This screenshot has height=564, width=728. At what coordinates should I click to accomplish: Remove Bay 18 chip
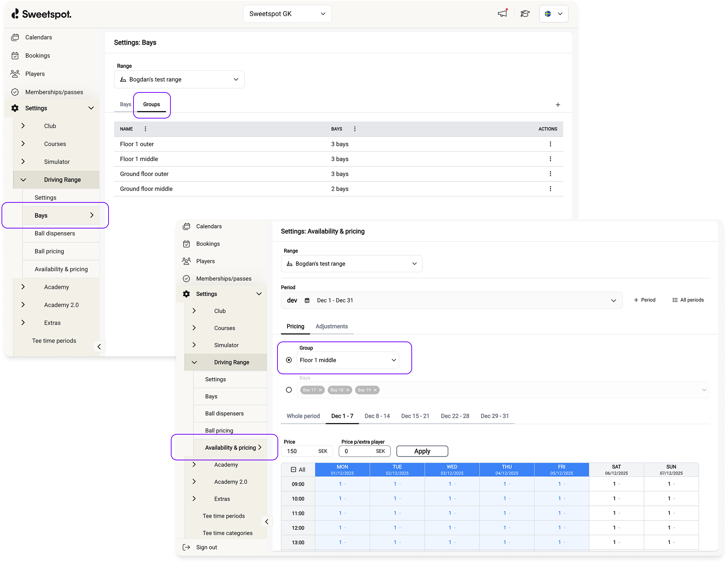[x=348, y=390]
